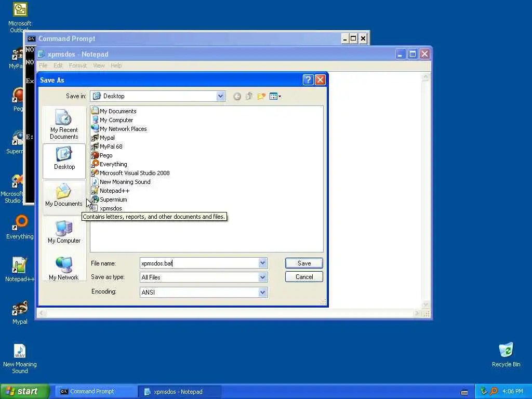The width and height of the screenshot is (532, 399).
Task: Open My Documents in the places bar
Action: click(x=64, y=198)
